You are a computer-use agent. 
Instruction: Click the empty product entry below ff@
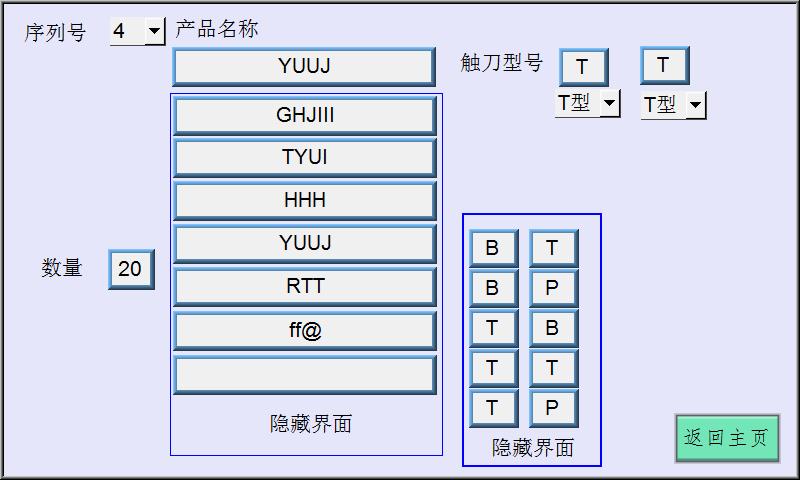(305, 374)
